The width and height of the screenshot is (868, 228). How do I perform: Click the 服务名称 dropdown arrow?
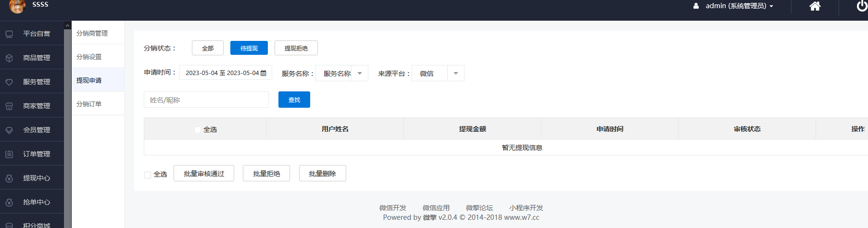(x=360, y=73)
